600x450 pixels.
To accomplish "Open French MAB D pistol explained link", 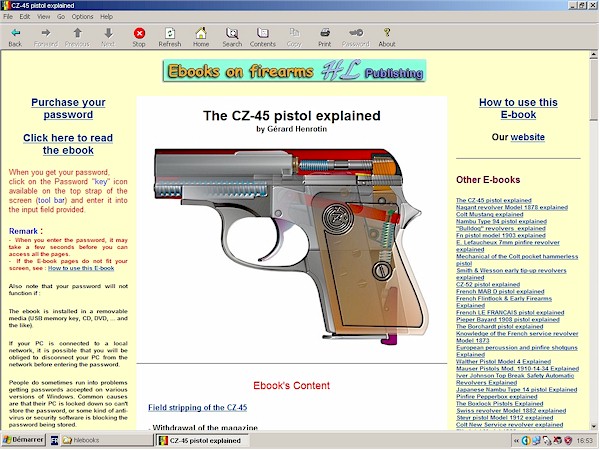I will pyautogui.click(x=500, y=292).
